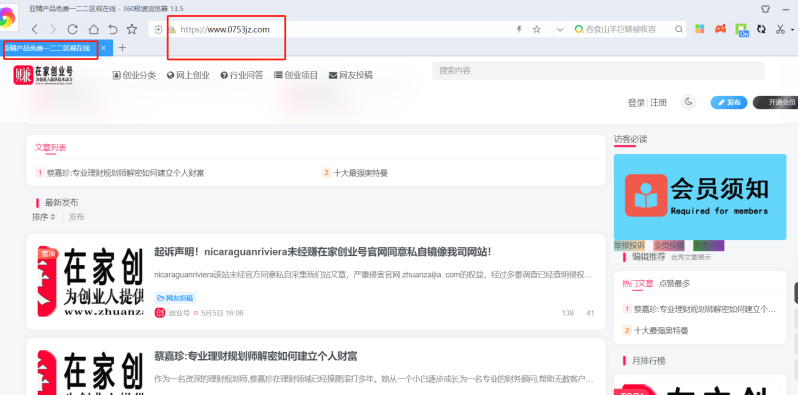Image resolution: width=798 pixels, height=395 pixels.
Task: Open the article titled 起诉声明！nicaraguanriviera
Action: 323,252
